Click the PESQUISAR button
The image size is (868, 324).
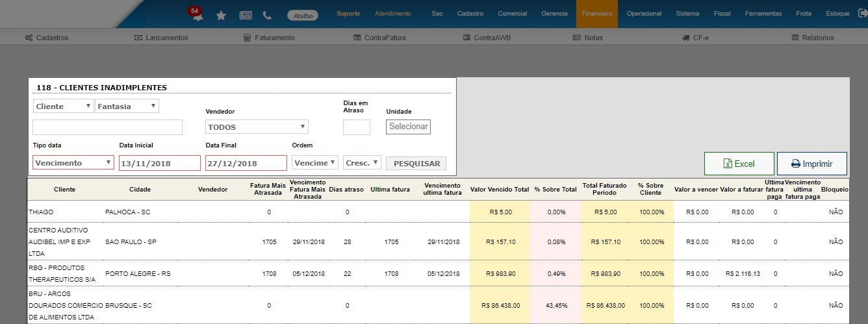[x=416, y=164]
